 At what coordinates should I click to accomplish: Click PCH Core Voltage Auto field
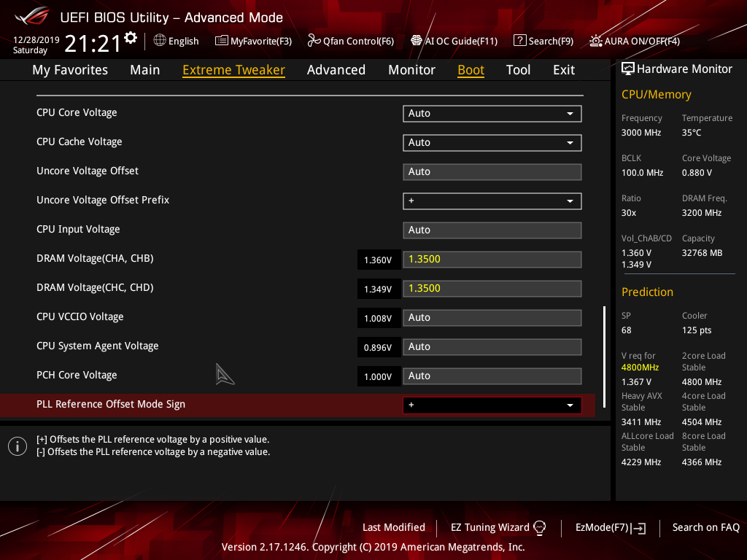(x=492, y=376)
